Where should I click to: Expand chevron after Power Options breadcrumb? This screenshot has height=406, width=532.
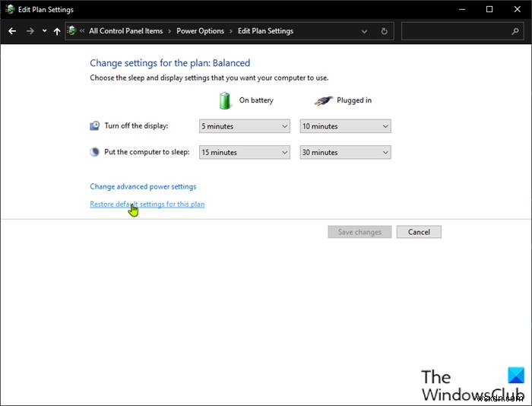tap(231, 31)
